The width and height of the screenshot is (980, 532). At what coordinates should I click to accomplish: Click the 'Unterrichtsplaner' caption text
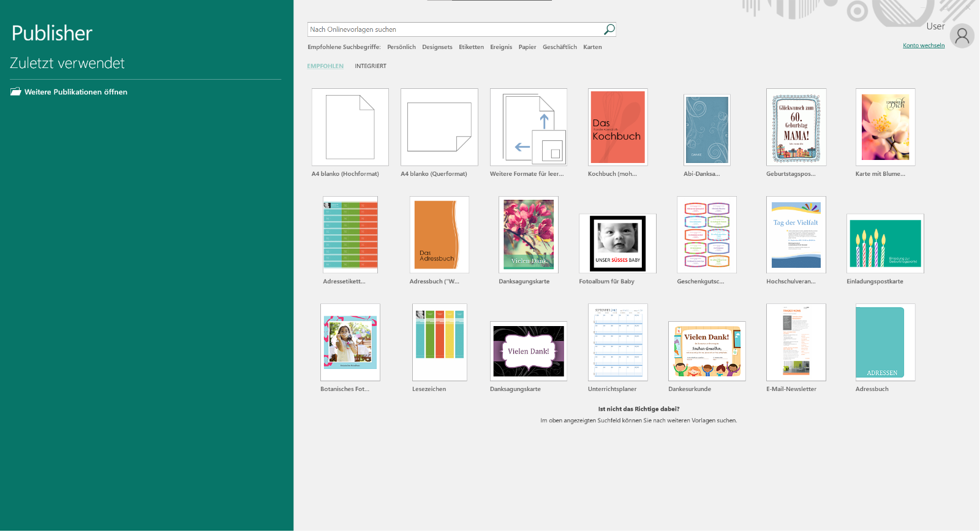point(612,389)
